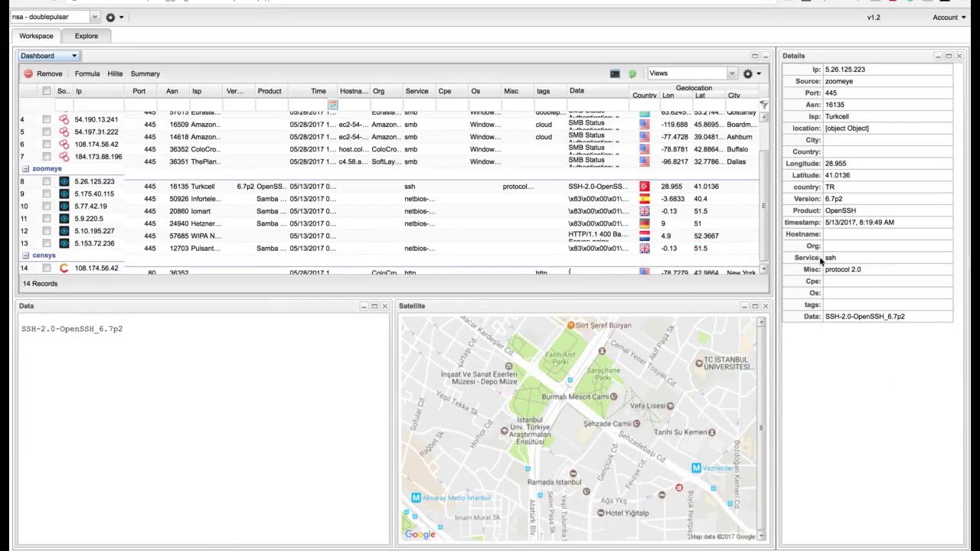Viewport: 980px width, 551px height.
Task: Click the filter funnel icon
Action: click(x=763, y=104)
